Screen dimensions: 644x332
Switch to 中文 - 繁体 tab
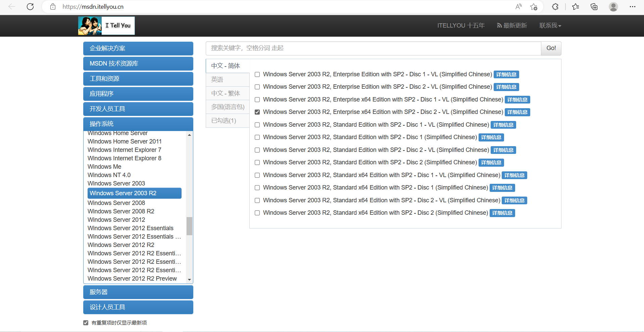pos(228,93)
